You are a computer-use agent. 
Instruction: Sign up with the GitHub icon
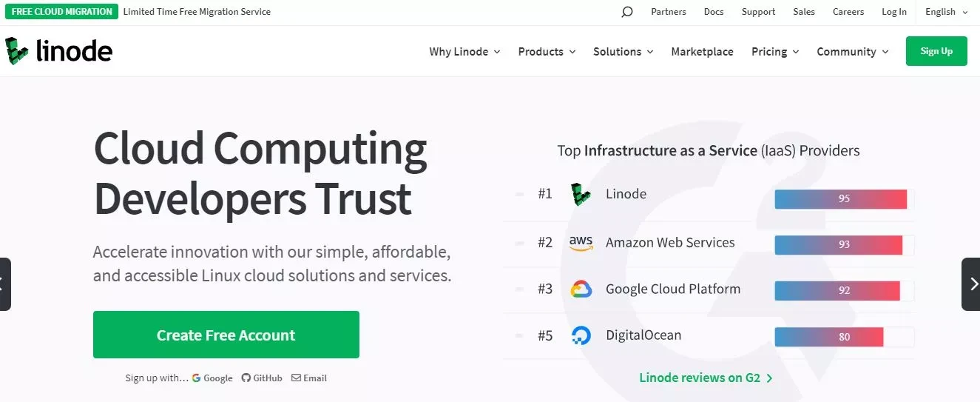(x=246, y=378)
